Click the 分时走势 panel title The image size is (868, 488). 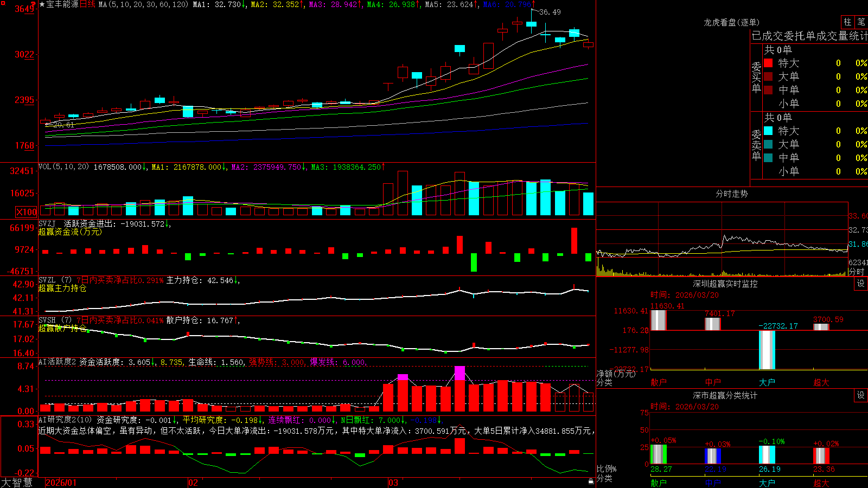pos(731,194)
